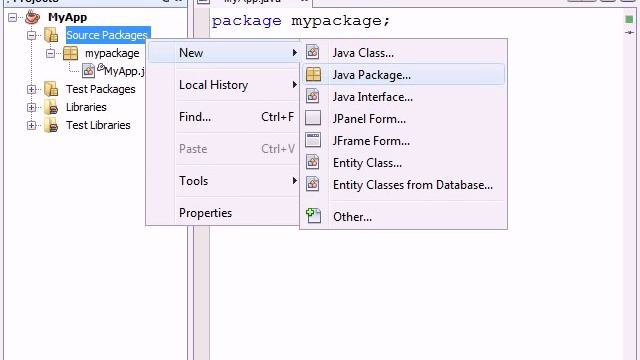Click the Libraries folder icon
The image size is (640, 360).
51,107
